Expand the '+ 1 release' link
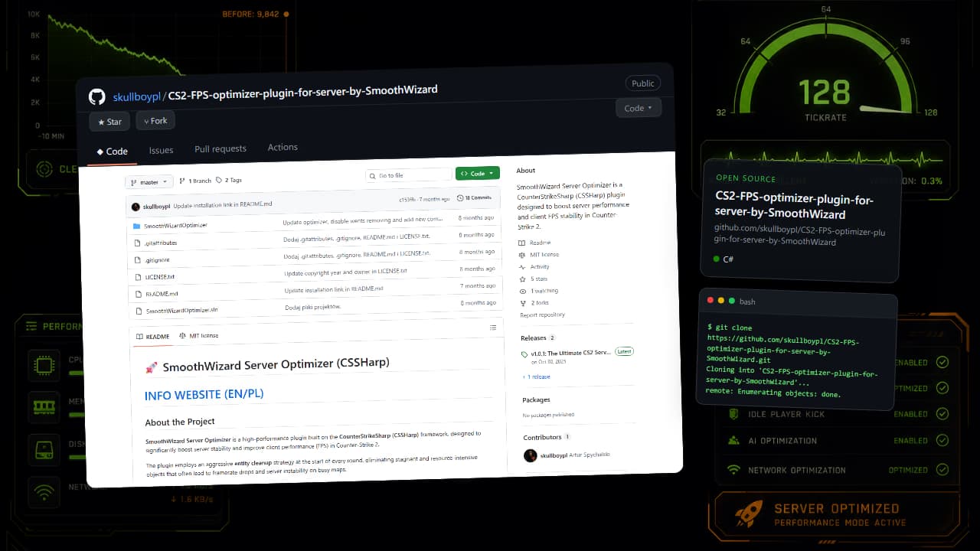The width and height of the screenshot is (980, 551). (536, 377)
